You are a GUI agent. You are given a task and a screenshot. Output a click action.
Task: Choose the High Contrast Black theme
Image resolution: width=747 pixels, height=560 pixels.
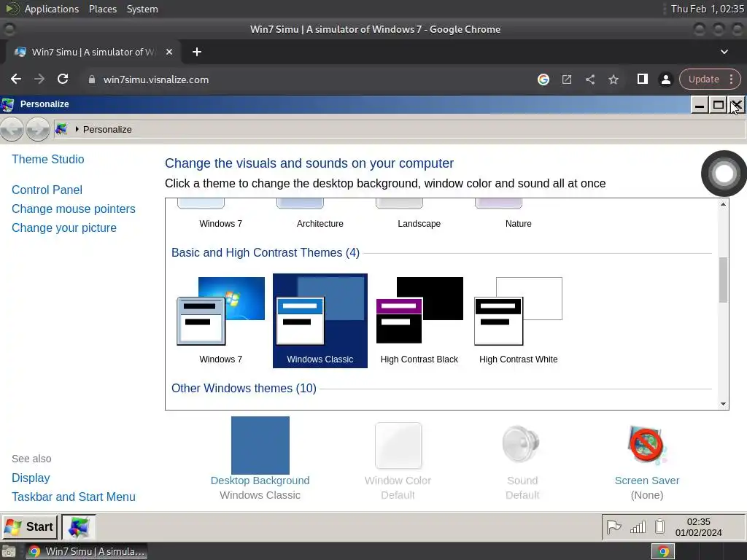tap(419, 321)
